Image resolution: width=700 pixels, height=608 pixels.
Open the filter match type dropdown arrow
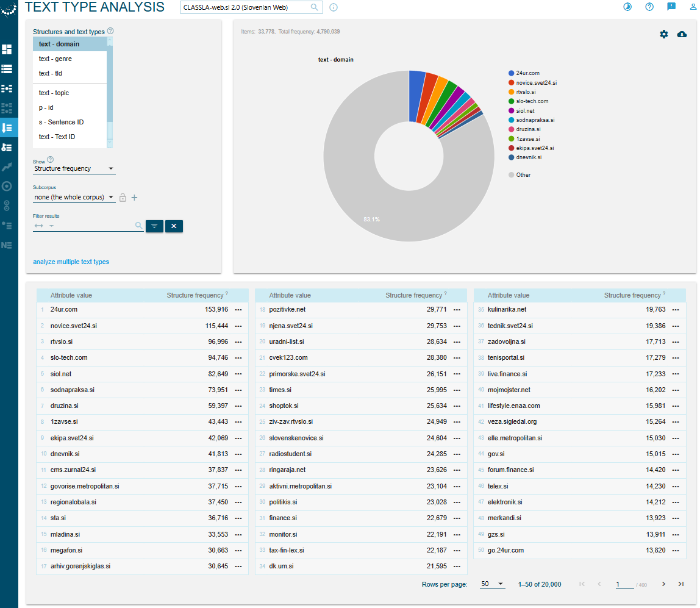pos(51,226)
